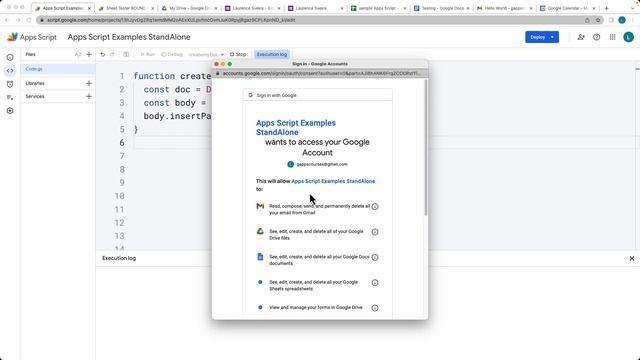Switch to Sheet Tester BOUND browser tab

pos(126,8)
